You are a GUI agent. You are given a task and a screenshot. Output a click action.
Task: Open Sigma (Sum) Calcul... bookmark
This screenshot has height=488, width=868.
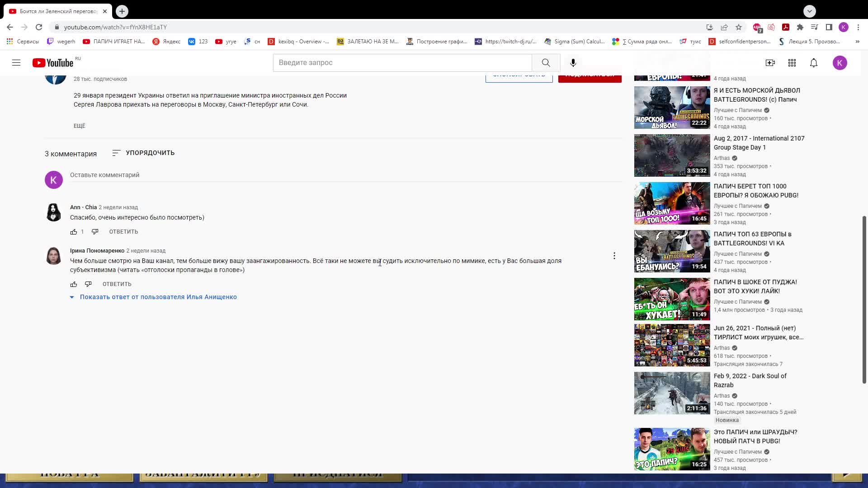click(x=574, y=42)
